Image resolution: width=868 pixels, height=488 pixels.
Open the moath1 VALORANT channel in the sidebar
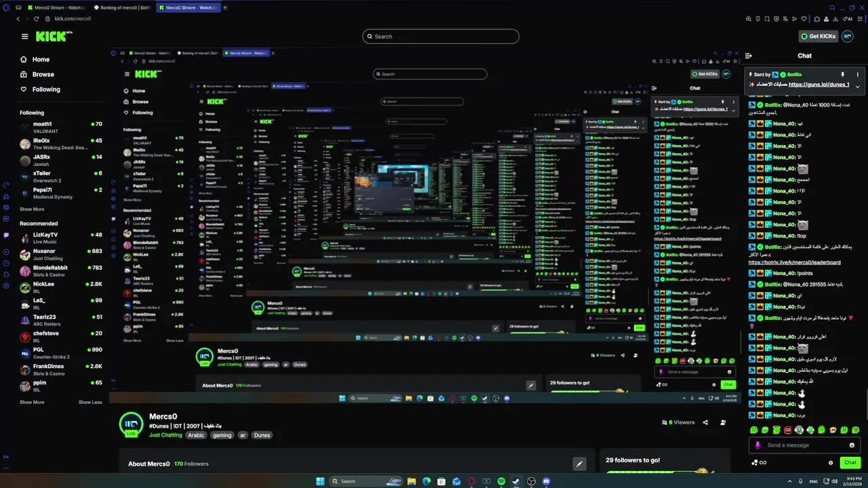61,127
